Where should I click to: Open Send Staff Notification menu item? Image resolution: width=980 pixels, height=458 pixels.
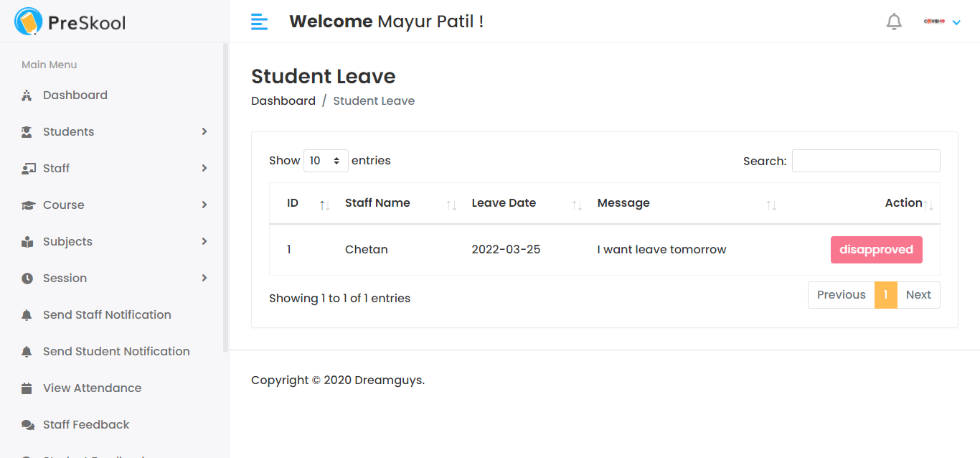[106, 314]
